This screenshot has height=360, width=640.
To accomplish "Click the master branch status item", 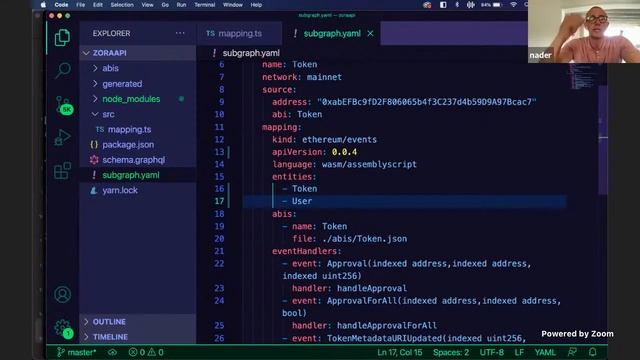I will [x=77, y=352].
